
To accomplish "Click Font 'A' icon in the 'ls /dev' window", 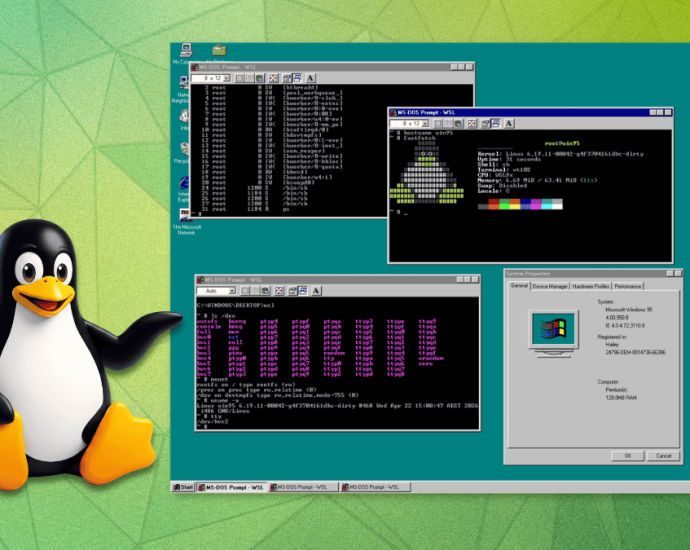I will [316, 291].
